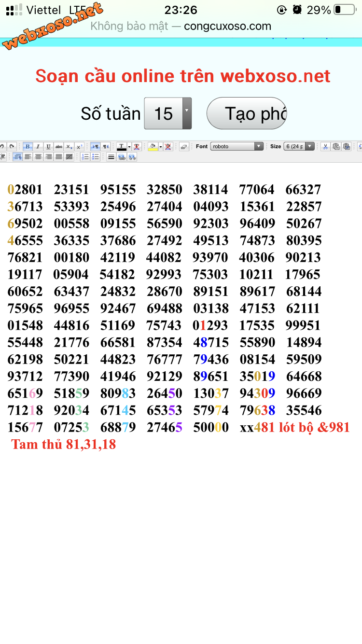Apply the yellow highlight color swatch
Image resolution: width=362 pixels, height=644 pixels.
pyautogui.click(x=153, y=146)
